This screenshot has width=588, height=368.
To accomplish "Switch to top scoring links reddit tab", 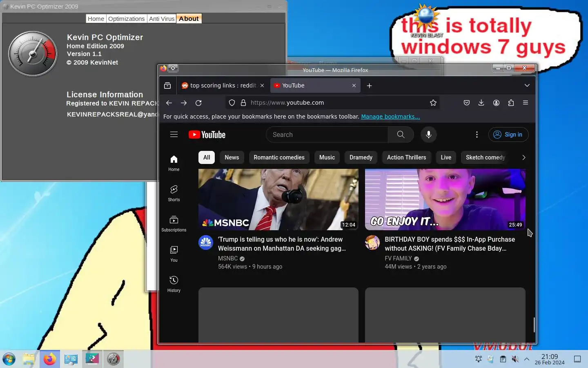I will tap(223, 85).
